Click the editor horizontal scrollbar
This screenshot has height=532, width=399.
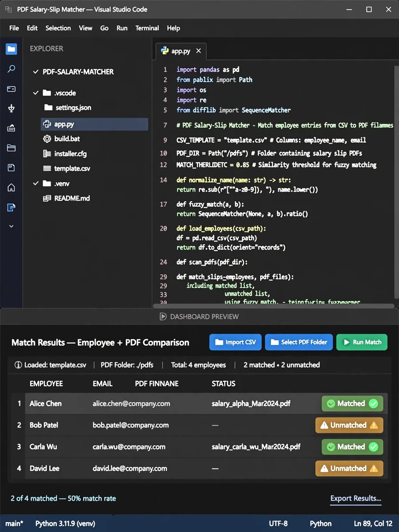pyautogui.click(x=274, y=306)
